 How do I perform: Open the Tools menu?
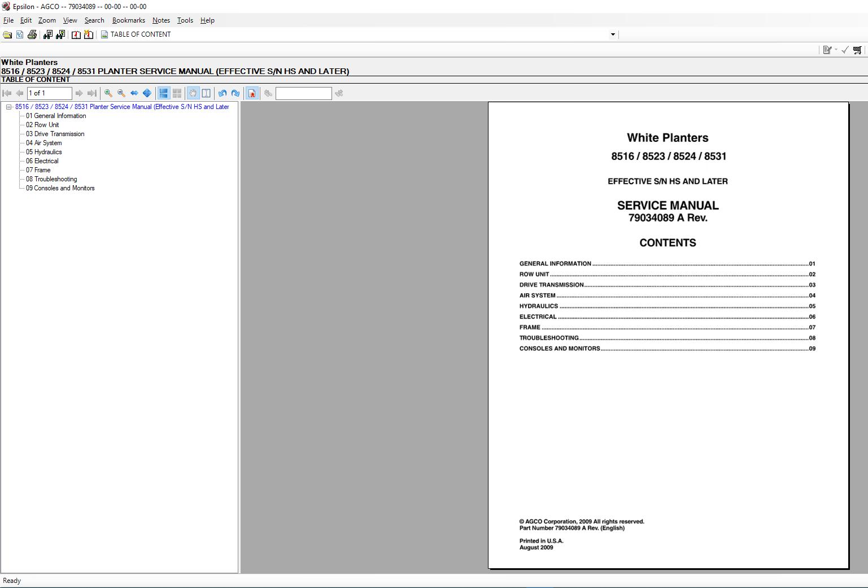click(185, 20)
